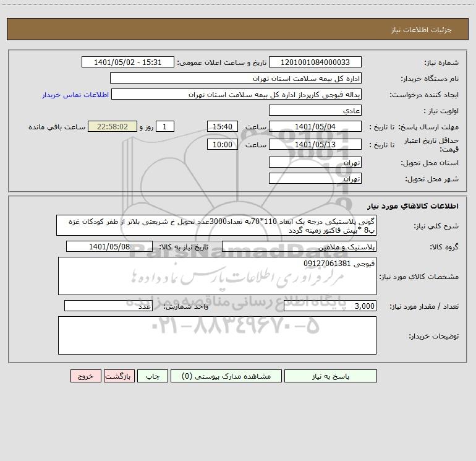
Task: Open 'مشاهده مدارک پیوستی (0)' attachments
Action: point(226,376)
